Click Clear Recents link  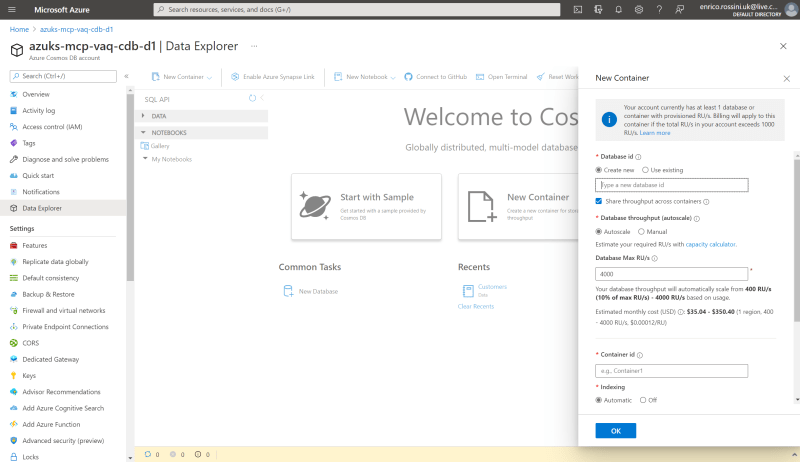pyautogui.click(x=476, y=306)
